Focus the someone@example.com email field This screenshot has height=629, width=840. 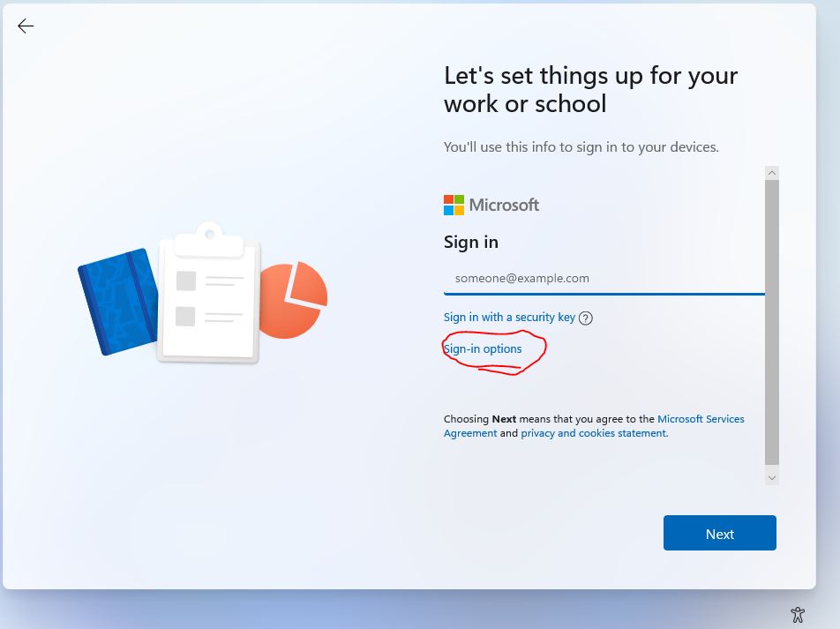click(x=604, y=278)
